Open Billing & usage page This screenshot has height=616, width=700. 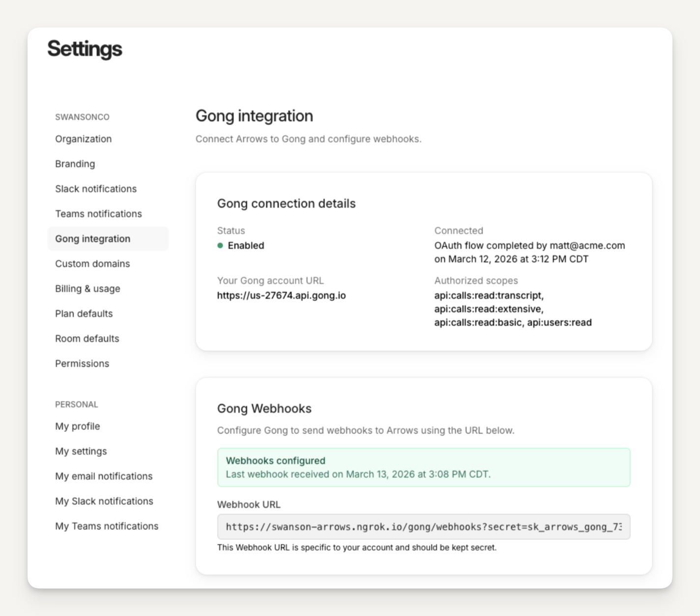click(87, 289)
